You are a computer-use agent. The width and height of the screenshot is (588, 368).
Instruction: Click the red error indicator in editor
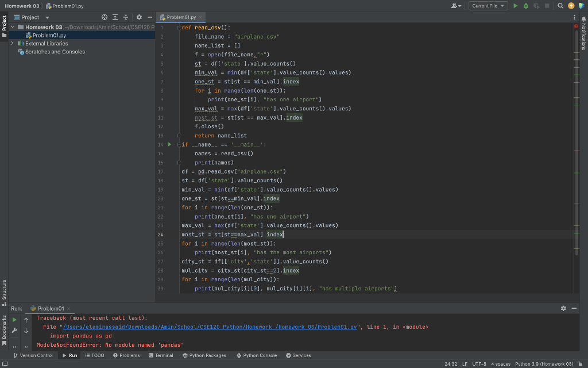[x=576, y=26]
